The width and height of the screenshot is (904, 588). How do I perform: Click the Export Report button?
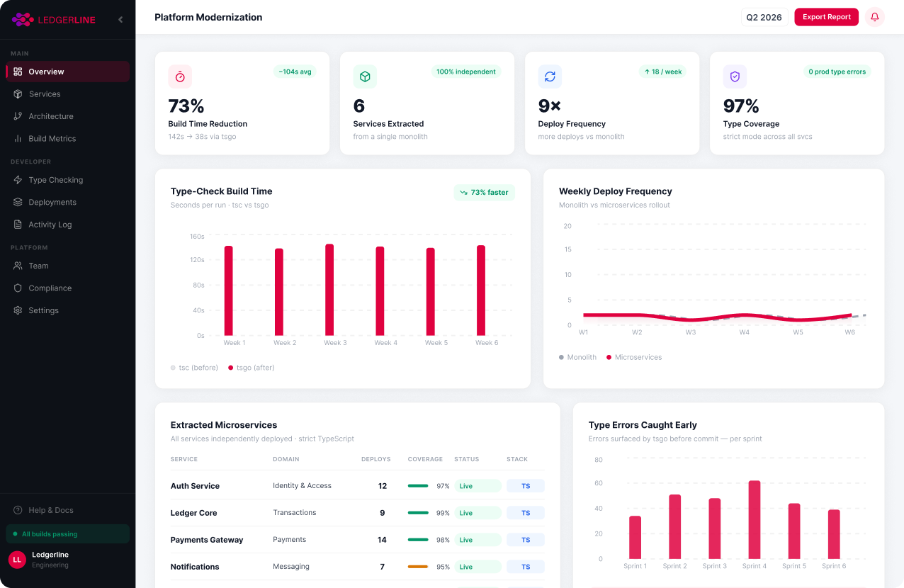826,17
